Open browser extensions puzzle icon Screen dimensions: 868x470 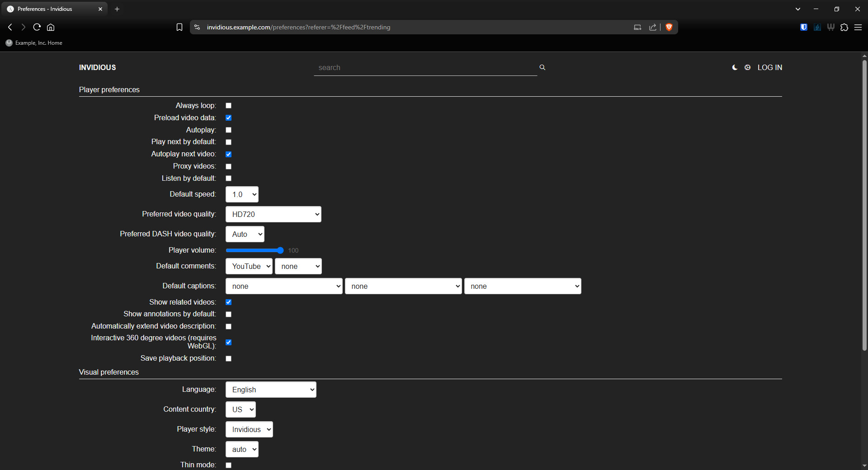pyautogui.click(x=844, y=27)
